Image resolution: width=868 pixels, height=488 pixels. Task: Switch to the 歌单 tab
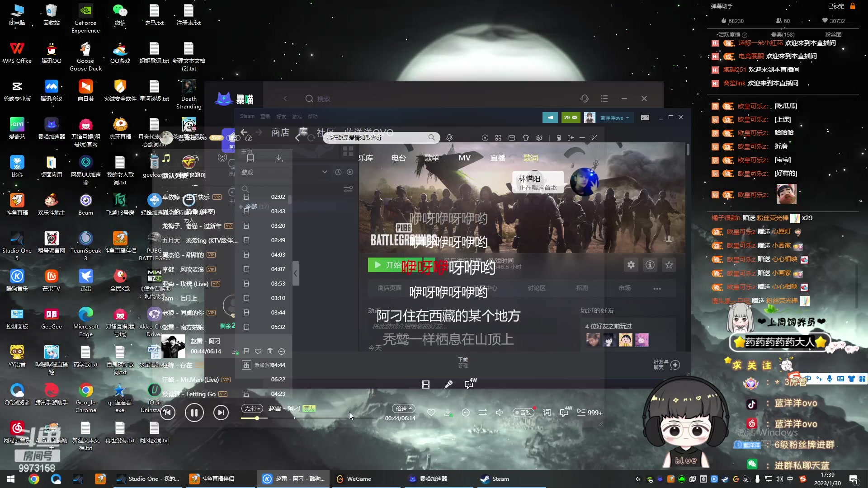coord(432,158)
